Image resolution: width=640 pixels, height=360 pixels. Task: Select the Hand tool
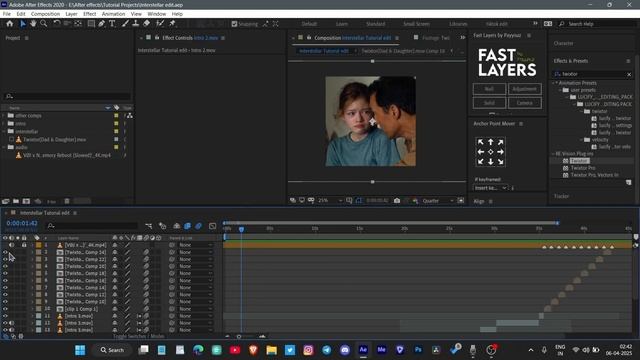[33, 24]
